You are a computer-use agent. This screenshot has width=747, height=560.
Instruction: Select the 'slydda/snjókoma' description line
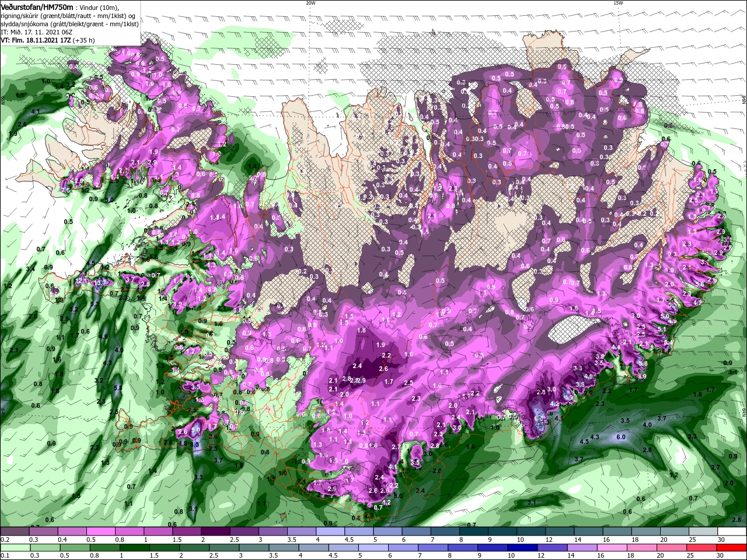click(x=69, y=23)
